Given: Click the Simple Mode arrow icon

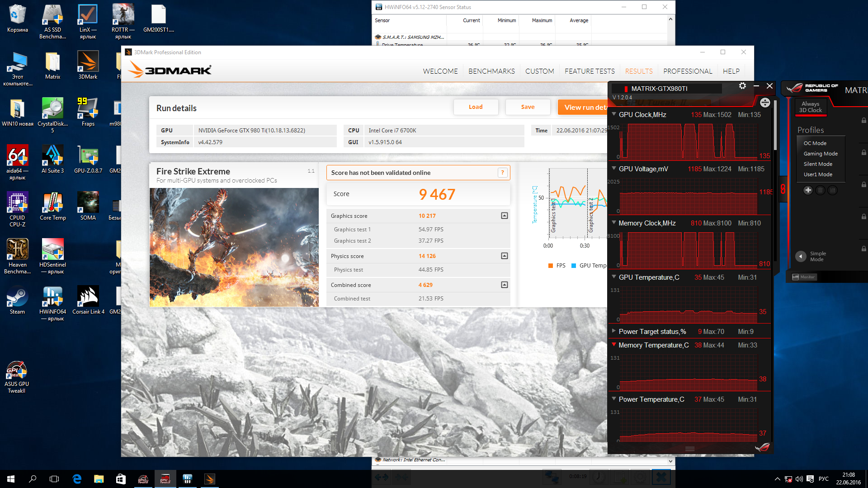Looking at the screenshot, I should coord(801,256).
